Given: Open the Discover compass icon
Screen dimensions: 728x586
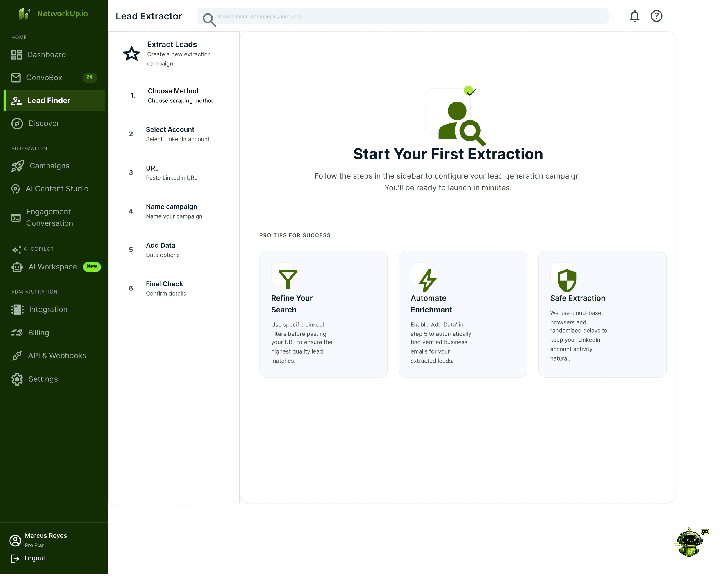Looking at the screenshot, I should point(17,124).
